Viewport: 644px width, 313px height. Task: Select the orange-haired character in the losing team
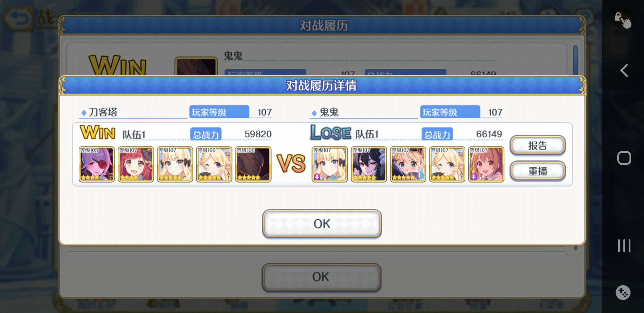pos(486,164)
